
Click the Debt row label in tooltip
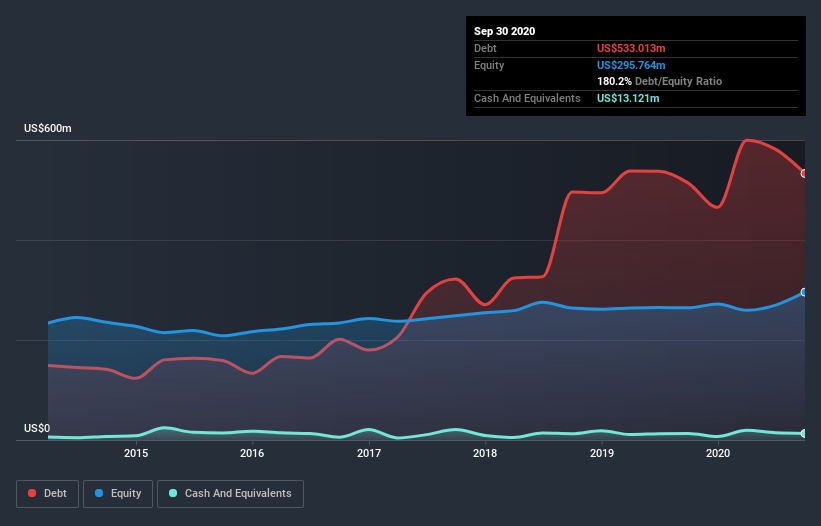tap(485, 48)
